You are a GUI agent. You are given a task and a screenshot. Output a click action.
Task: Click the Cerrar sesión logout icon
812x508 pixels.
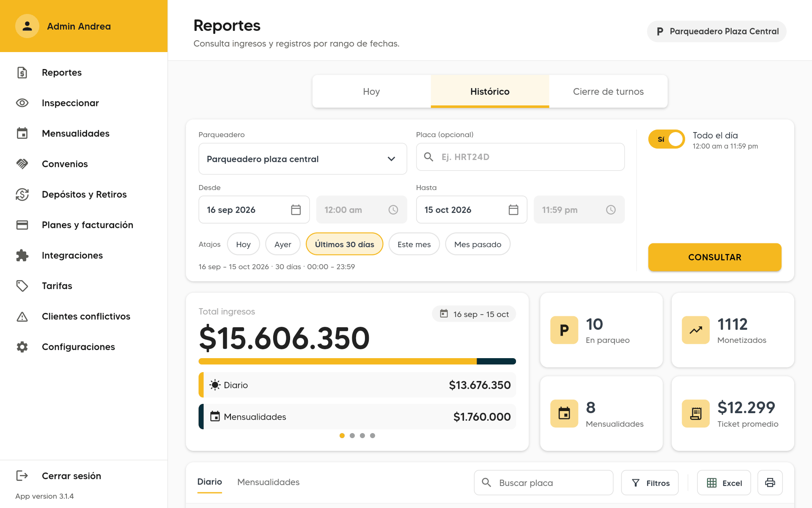22,476
